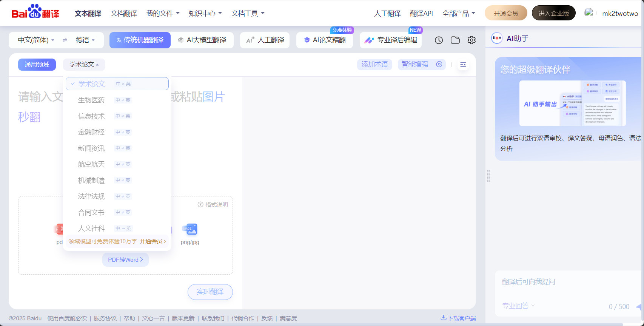The width and height of the screenshot is (644, 326).
Task: Collapse the 学术论文 domain dropdown
Action: (x=84, y=65)
